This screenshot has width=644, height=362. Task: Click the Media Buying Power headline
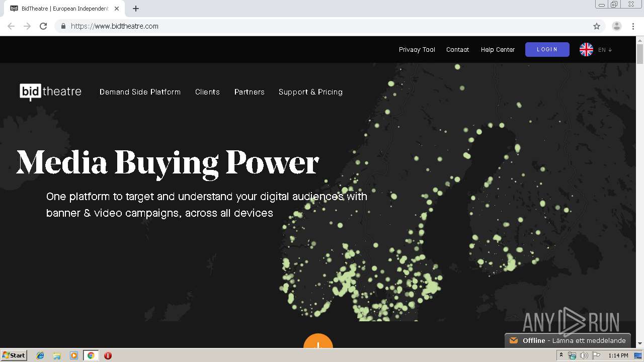(x=168, y=163)
